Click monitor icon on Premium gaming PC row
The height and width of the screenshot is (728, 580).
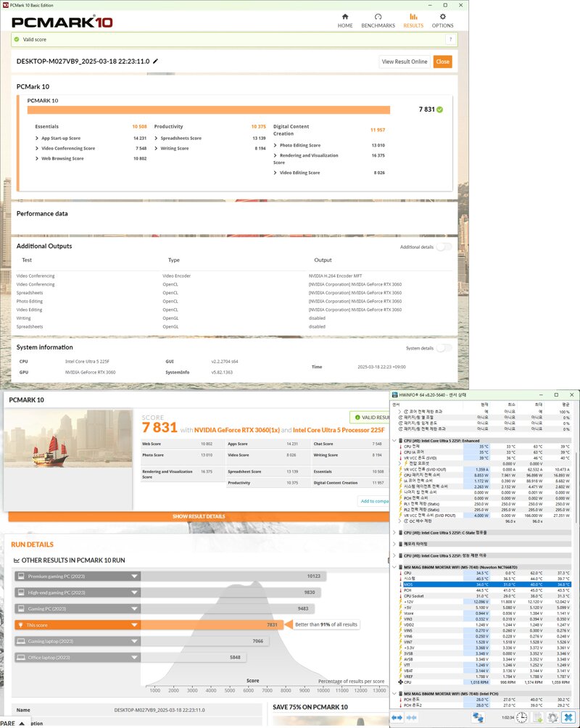[x=20, y=576]
